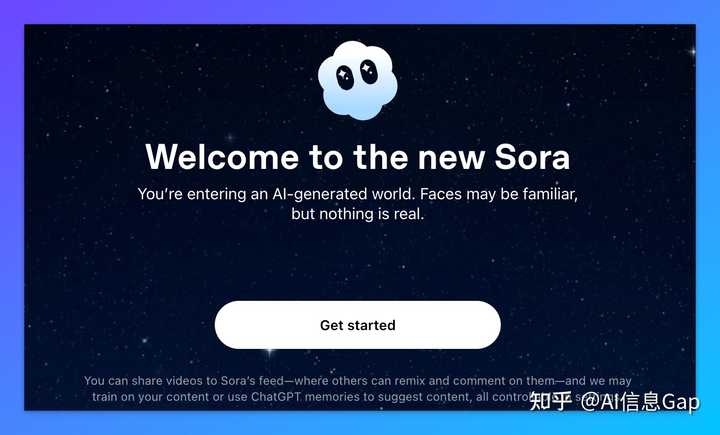Select the 'Welcome to the new Sora' heading
This screenshot has height=435, width=720.
pos(358,157)
